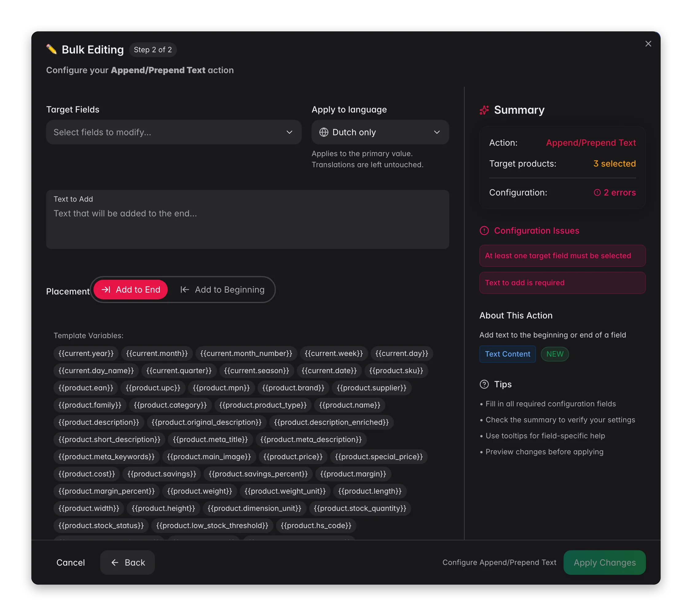
Task: Insert {{product.description}} variable
Action: click(x=99, y=422)
